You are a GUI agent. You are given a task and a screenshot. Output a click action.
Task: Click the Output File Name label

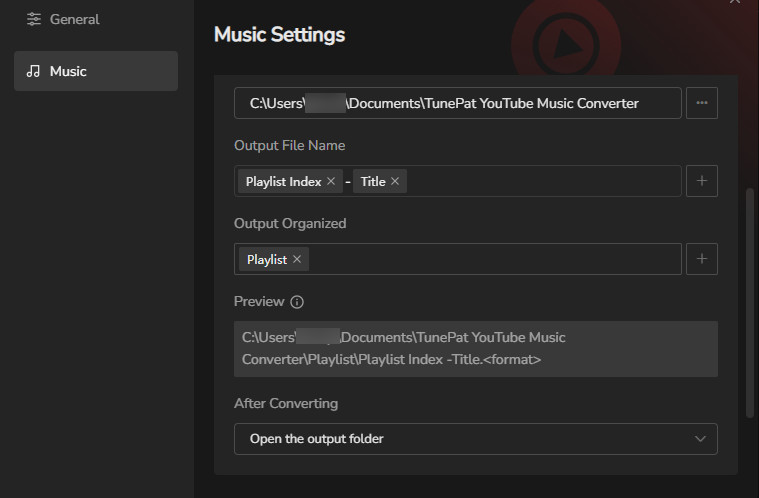pos(289,146)
